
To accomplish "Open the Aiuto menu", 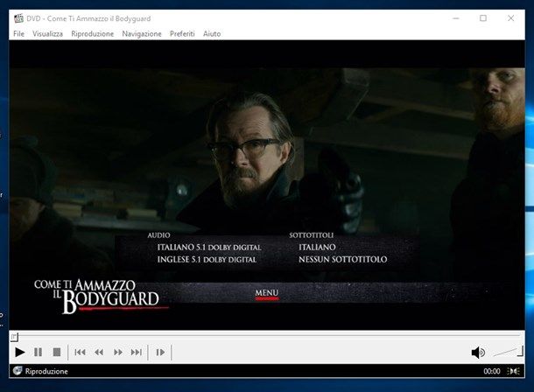I will (212, 33).
